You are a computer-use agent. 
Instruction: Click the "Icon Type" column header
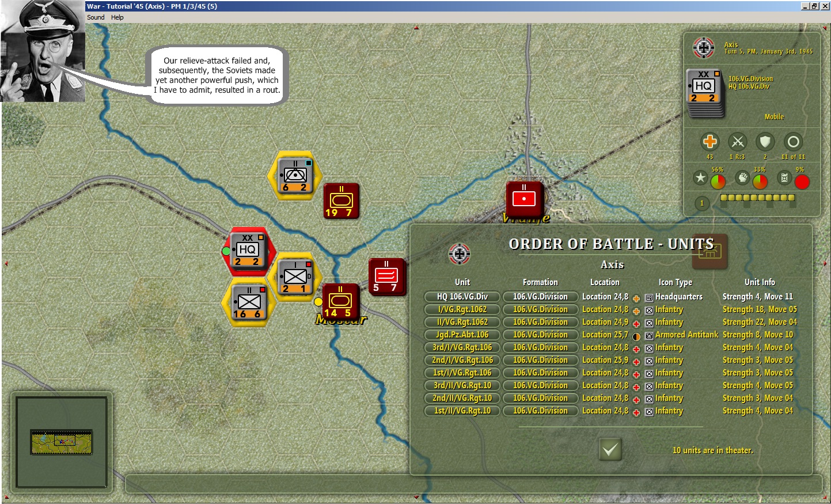pyautogui.click(x=676, y=282)
